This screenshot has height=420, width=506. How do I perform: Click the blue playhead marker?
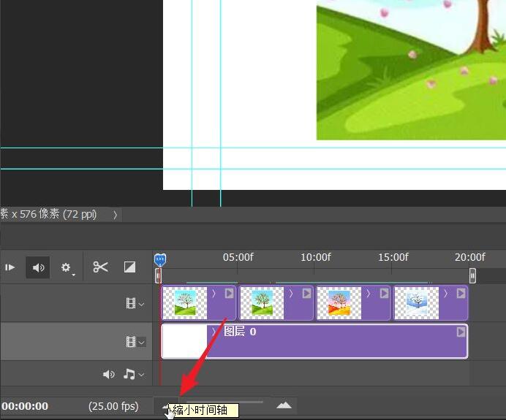(x=160, y=259)
